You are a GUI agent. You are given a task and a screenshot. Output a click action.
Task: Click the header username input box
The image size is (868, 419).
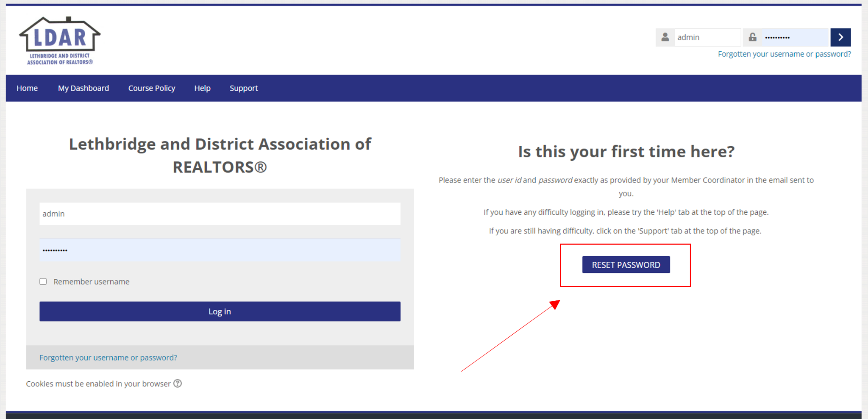tap(707, 37)
